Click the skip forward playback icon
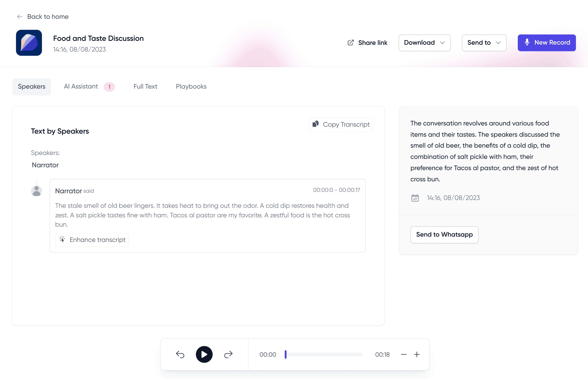This screenshot has width=588, height=379. [x=228, y=354]
